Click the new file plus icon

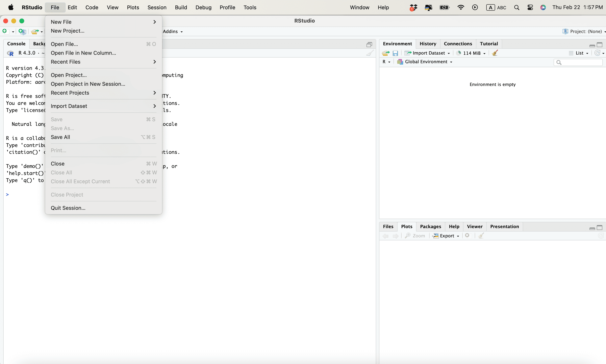pos(5,31)
